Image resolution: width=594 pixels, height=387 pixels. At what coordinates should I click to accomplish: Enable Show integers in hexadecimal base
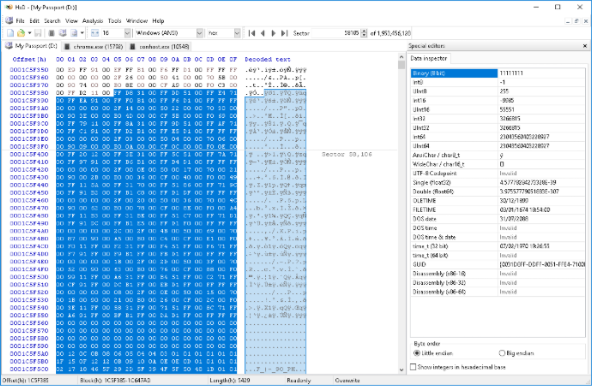click(x=413, y=367)
